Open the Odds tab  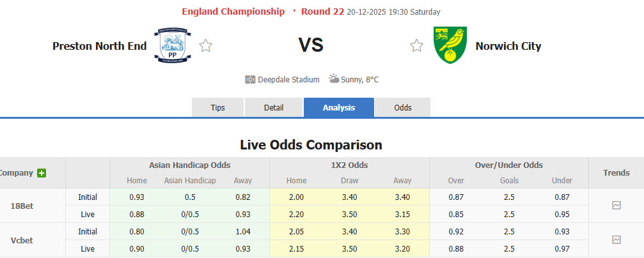pos(403,107)
